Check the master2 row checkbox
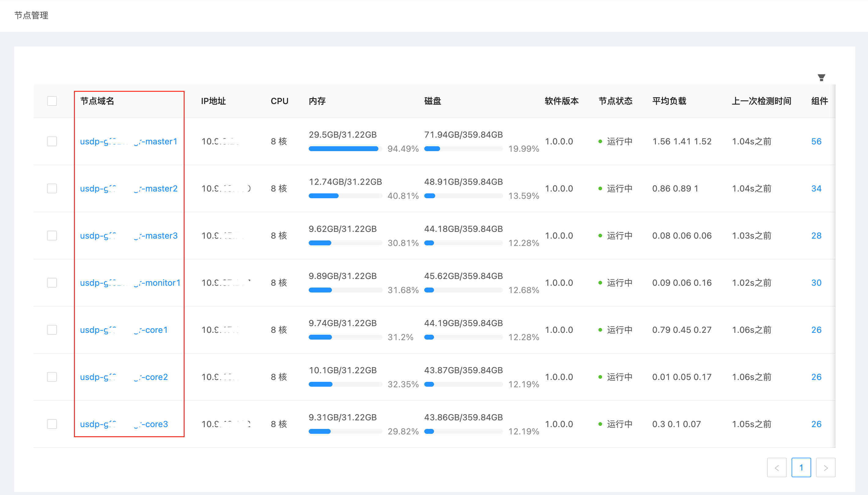Screen dimensions: 868x495 point(52,188)
